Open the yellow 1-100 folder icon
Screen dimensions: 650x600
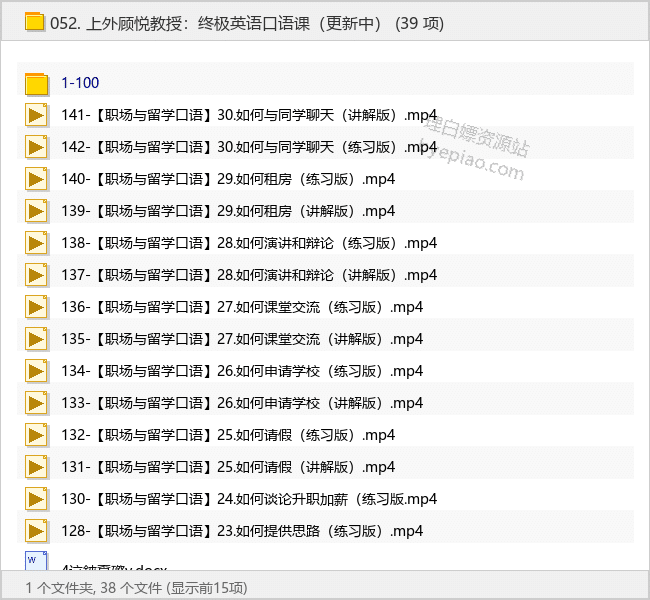coord(36,84)
